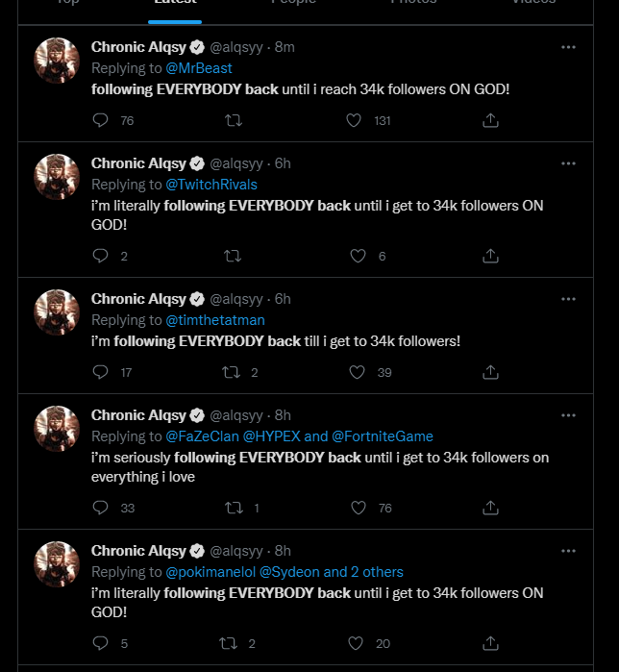Open the @MrBeast mention link
619x672 pixels.
(x=199, y=68)
